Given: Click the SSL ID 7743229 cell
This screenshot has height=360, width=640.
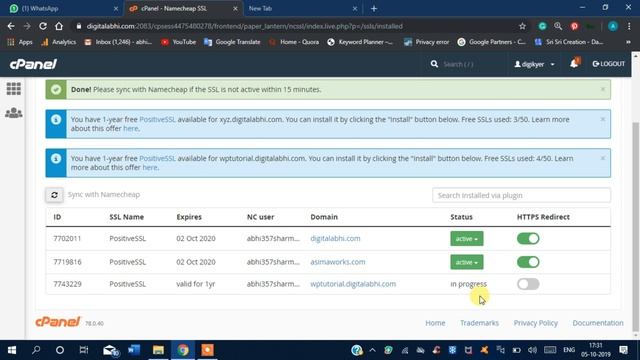Looking at the screenshot, I should (x=67, y=284).
